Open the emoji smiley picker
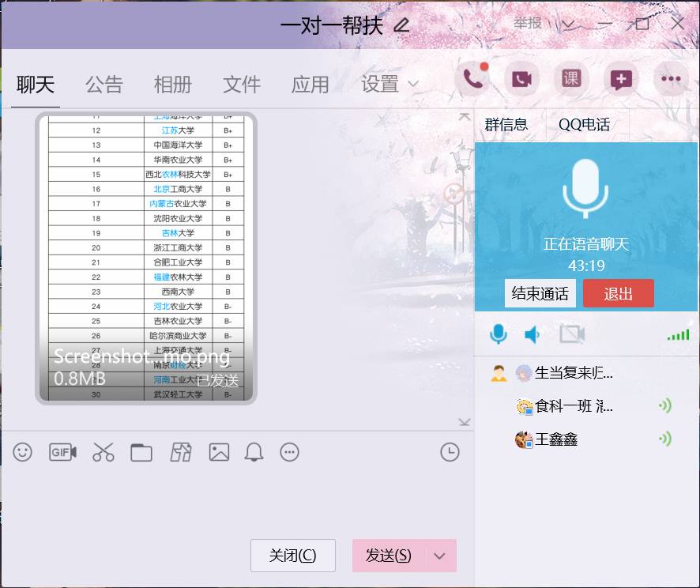 pos(22,452)
